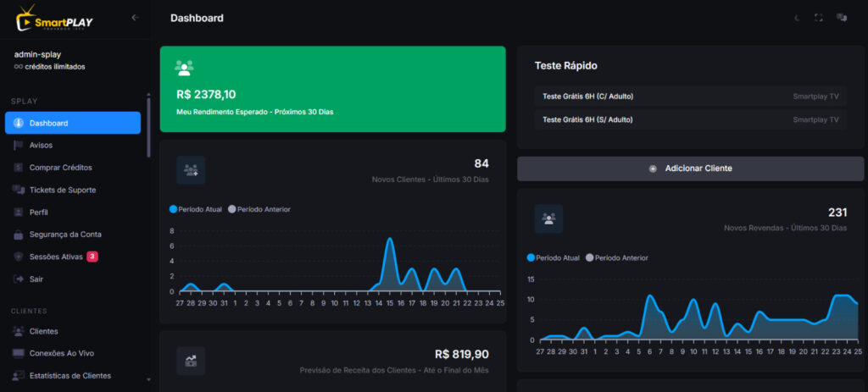
Task: Collapse sidebar with the back arrow
Action: click(135, 18)
